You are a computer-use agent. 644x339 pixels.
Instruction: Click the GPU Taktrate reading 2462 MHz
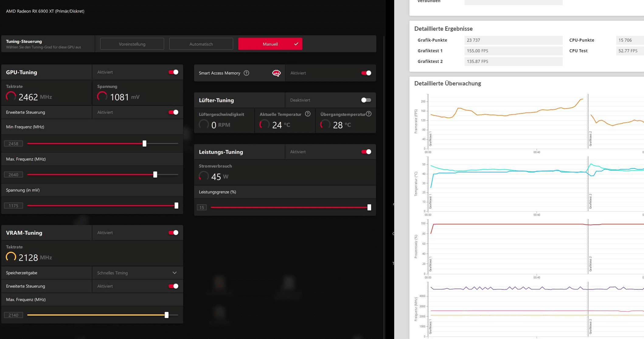tap(35, 97)
